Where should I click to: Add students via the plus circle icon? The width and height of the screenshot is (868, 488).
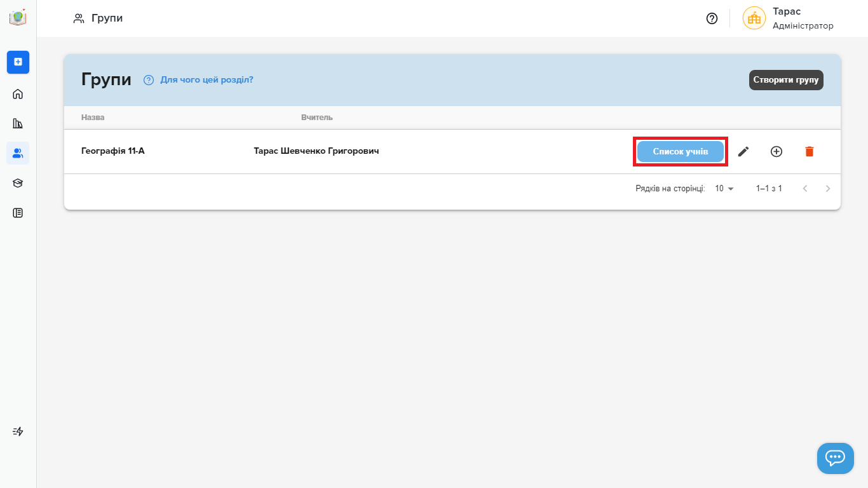tap(776, 151)
